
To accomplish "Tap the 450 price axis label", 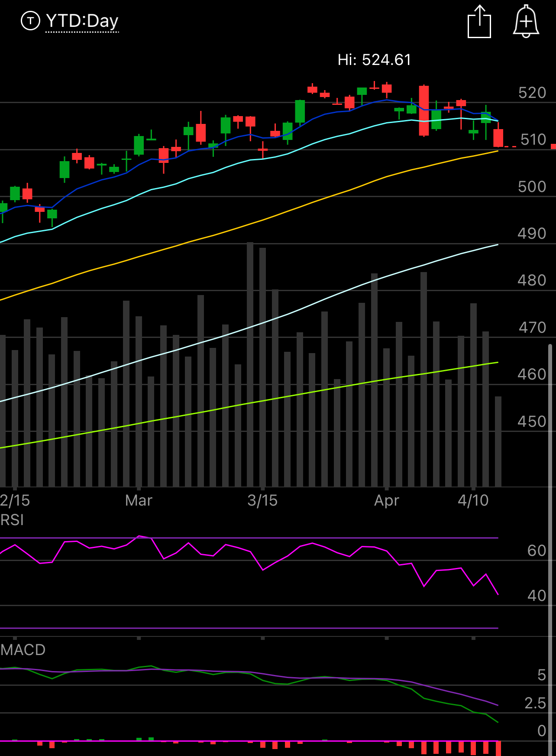I will point(532,422).
